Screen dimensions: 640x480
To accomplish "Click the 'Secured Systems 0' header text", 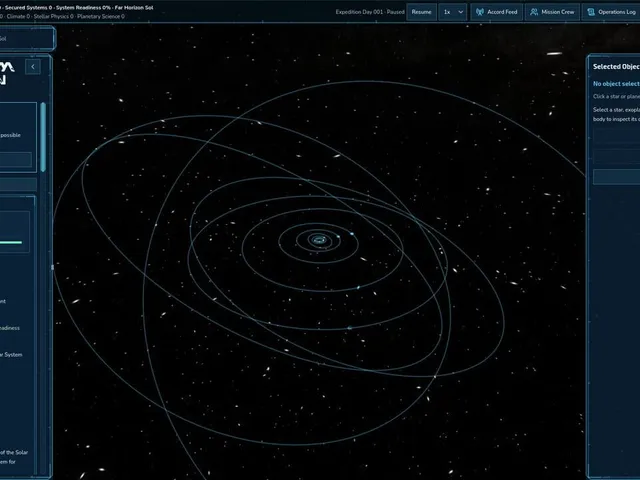I will click(x=28, y=7).
